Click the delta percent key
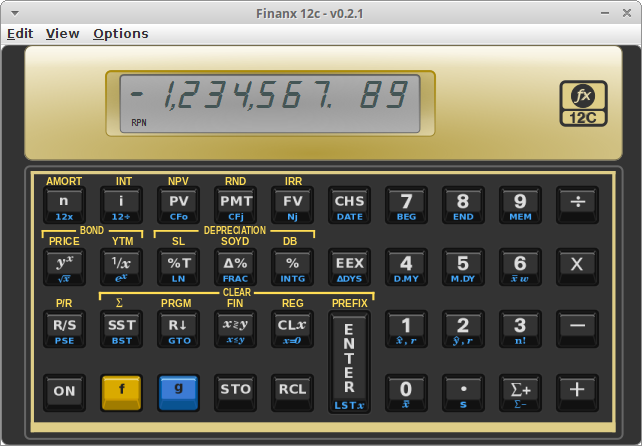Viewport: 642px width, 446px height. [x=235, y=267]
